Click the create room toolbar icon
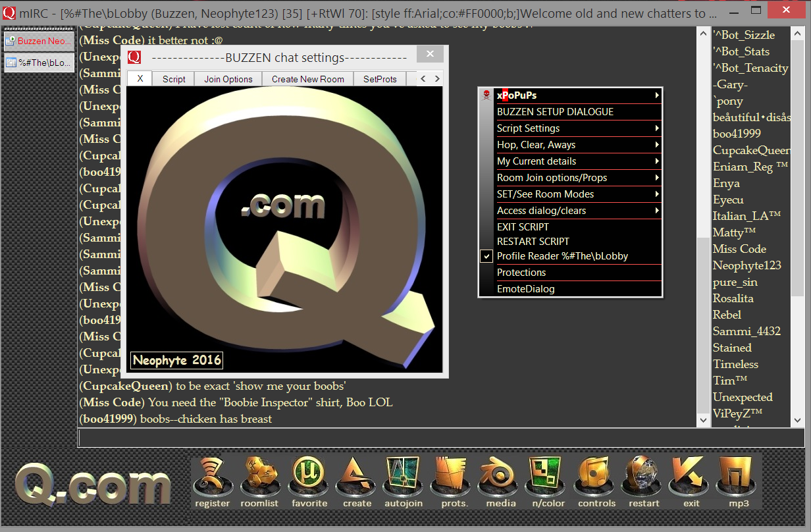 coord(357,482)
